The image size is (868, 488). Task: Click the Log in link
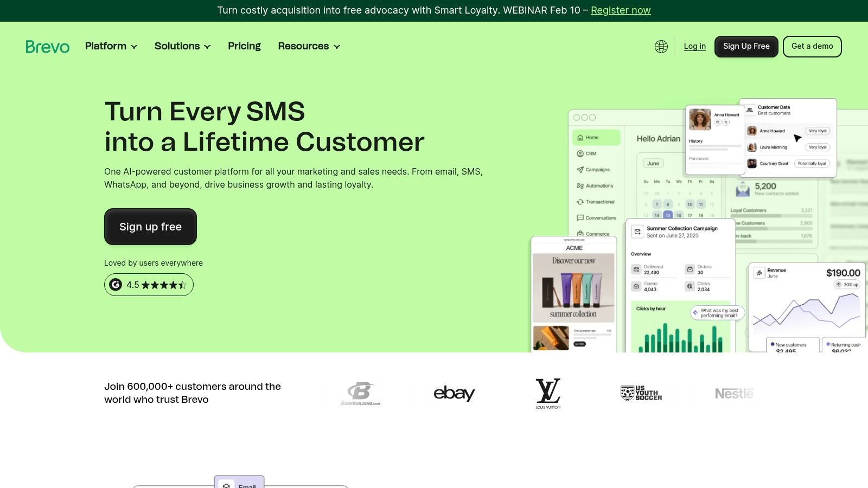click(694, 46)
